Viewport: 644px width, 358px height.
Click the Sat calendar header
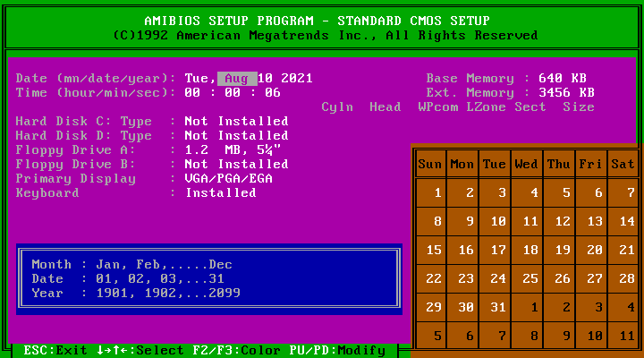(x=623, y=164)
